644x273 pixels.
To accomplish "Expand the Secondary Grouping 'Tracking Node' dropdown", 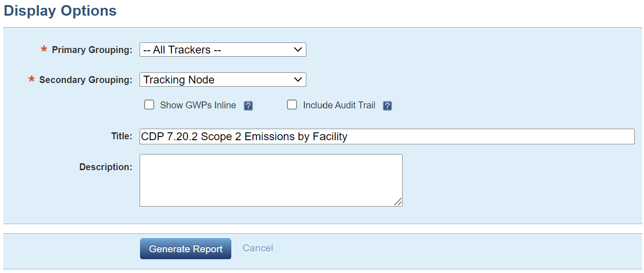I will click(x=223, y=80).
